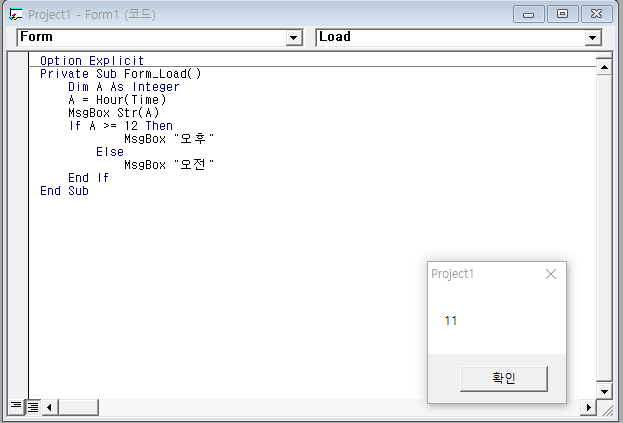Maximize the code window
The width and height of the screenshot is (623, 423).
562,14
